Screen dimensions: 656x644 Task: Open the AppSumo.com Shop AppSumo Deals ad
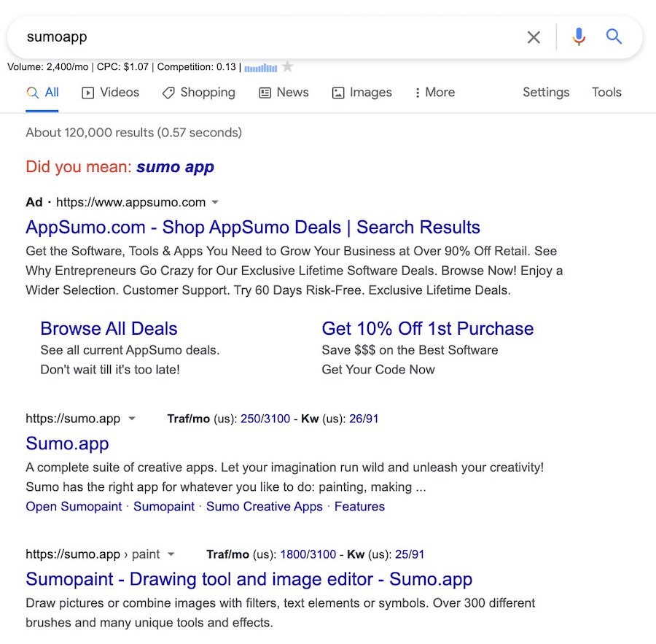pos(253,227)
